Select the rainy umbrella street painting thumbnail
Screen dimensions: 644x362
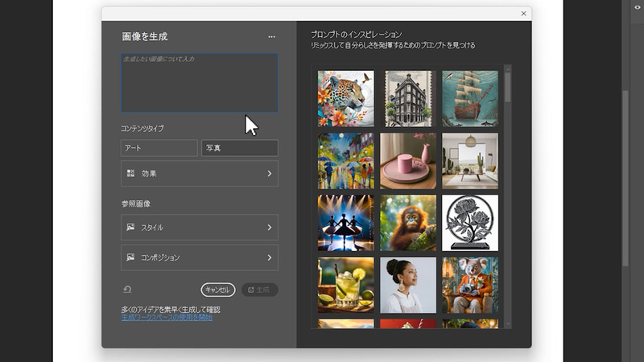pos(346,161)
